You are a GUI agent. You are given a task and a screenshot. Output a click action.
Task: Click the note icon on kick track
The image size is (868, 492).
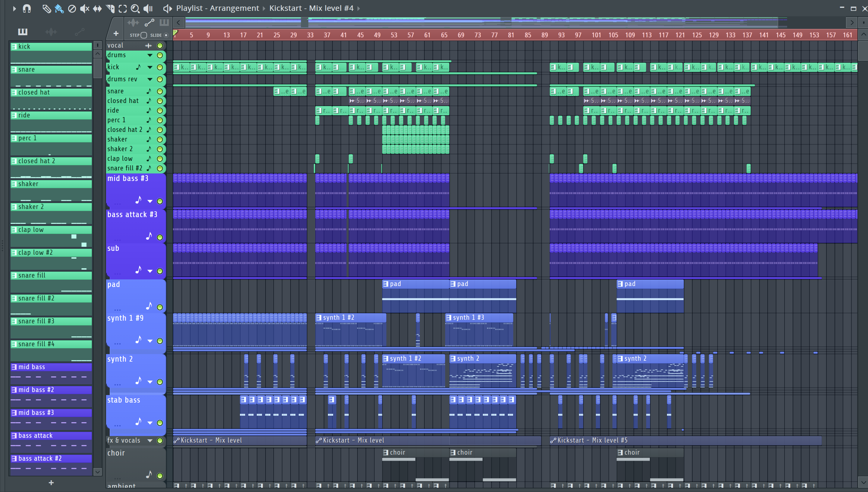coord(138,67)
